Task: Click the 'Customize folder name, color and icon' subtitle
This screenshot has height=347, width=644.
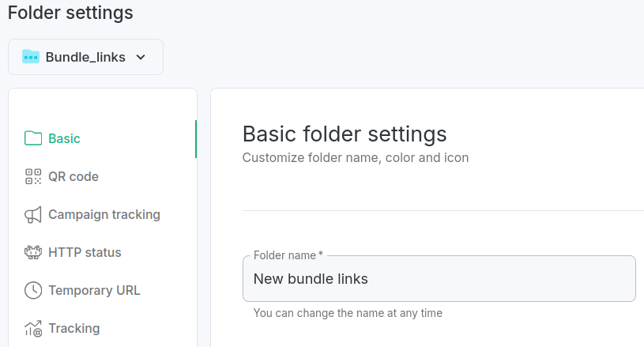Action: tap(356, 157)
